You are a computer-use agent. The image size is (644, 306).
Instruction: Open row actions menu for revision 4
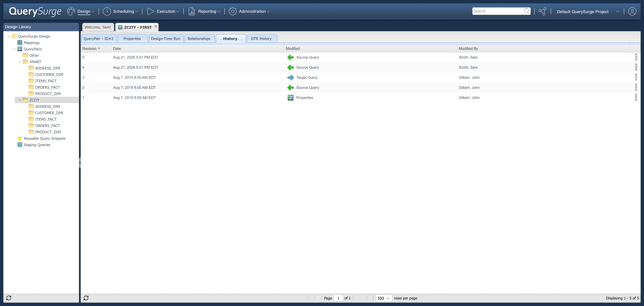click(x=636, y=67)
